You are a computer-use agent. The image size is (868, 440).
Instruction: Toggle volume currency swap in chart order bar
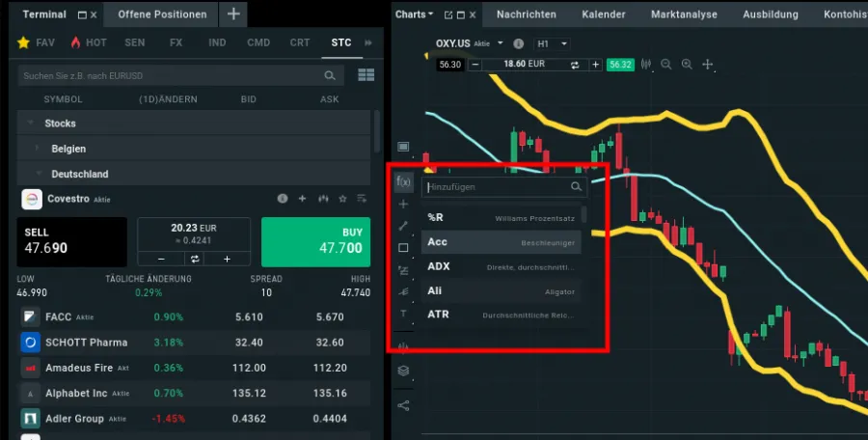[x=576, y=65]
